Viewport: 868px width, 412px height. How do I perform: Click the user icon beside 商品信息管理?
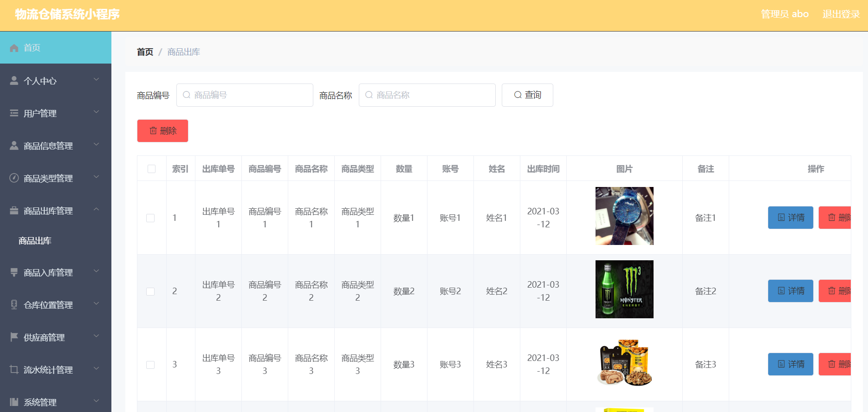[x=14, y=146]
